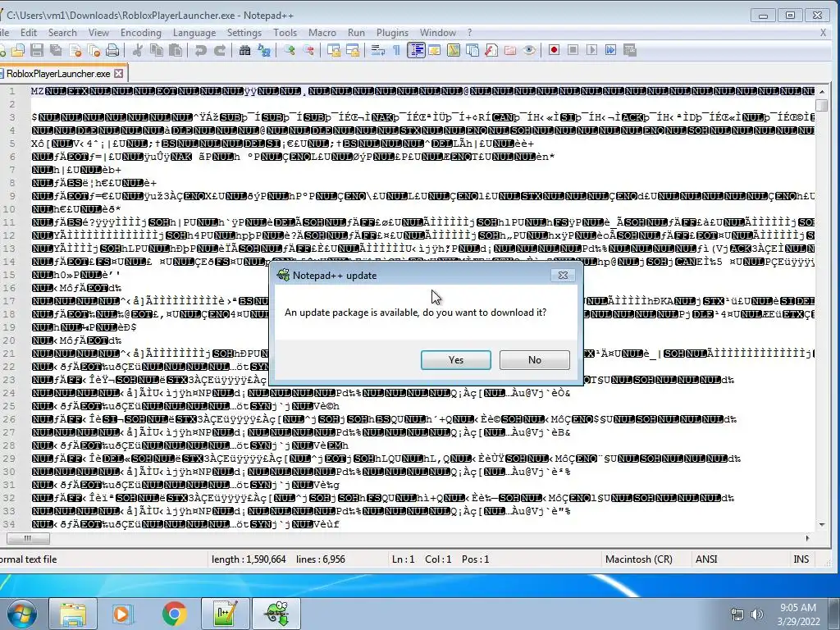
Task: Click the Close All toolbar icon
Action: click(x=94, y=50)
